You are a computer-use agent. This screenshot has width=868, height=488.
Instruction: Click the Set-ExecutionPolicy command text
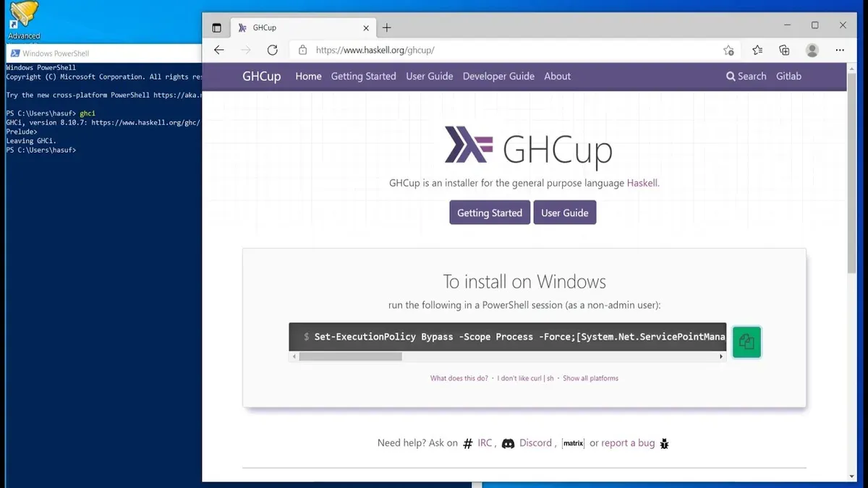(520, 337)
